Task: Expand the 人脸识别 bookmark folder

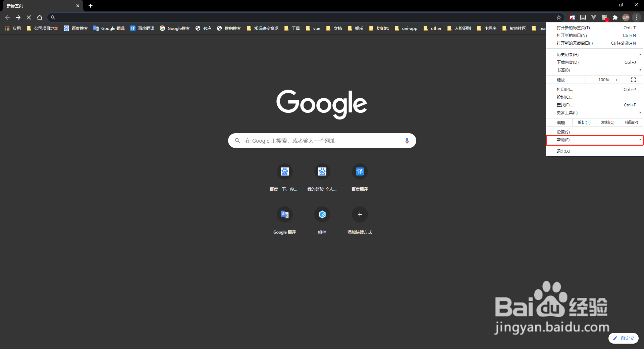Action: click(459, 29)
